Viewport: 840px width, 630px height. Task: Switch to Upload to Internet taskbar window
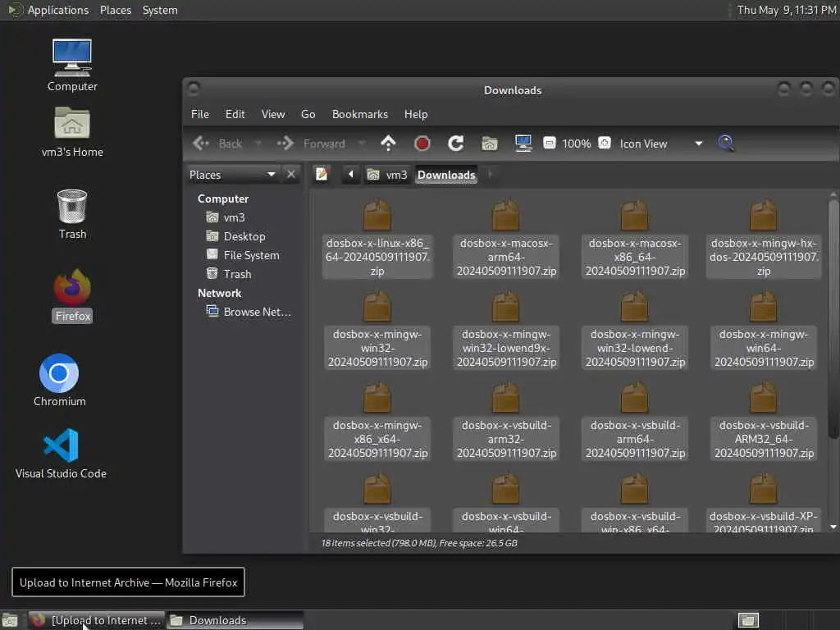97,620
